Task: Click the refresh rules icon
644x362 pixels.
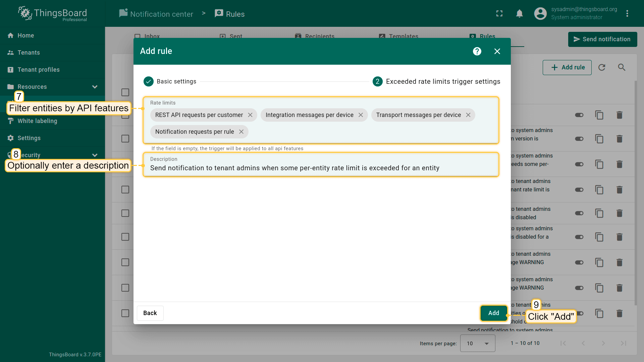Action: (602, 67)
